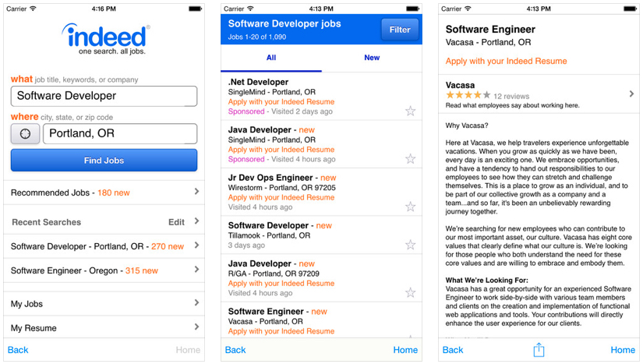This screenshot has height=364, width=643.
Task: Open Software Engineer Vacasa listing in results
Action: [x=321, y=321]
